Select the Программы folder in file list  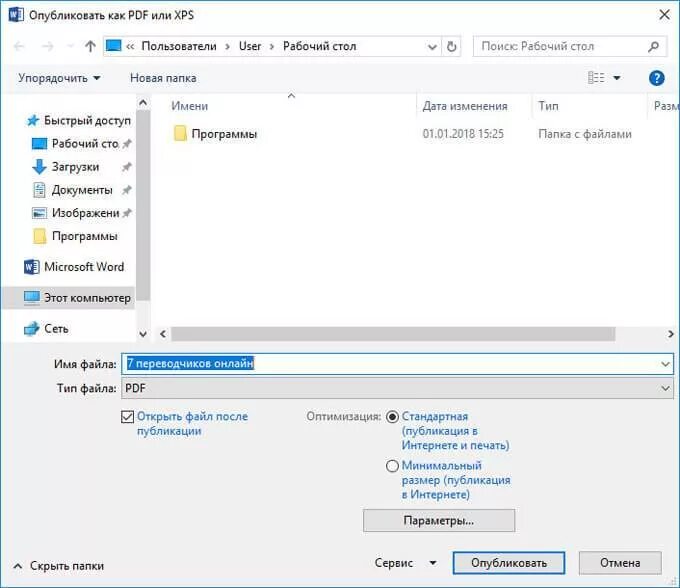pos(224,134)
